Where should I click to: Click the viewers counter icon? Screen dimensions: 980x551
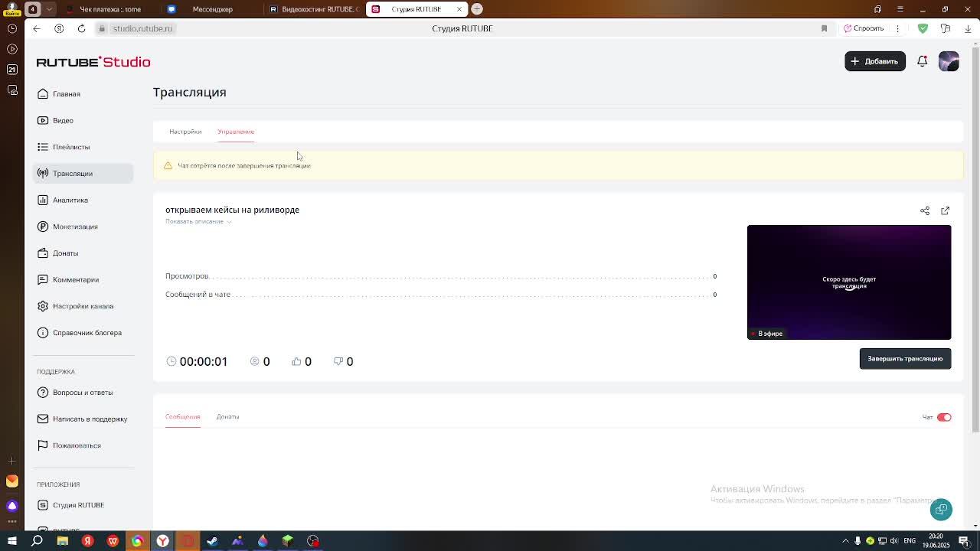tap(255, 361)
